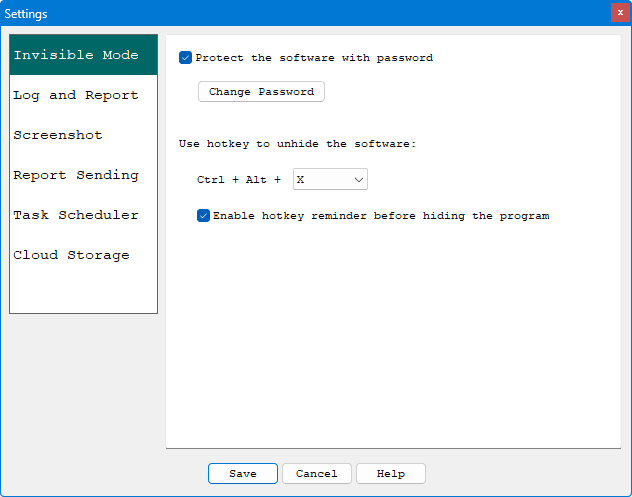Open Help for settings
The image size is (632, 497).
pos(391,474)
